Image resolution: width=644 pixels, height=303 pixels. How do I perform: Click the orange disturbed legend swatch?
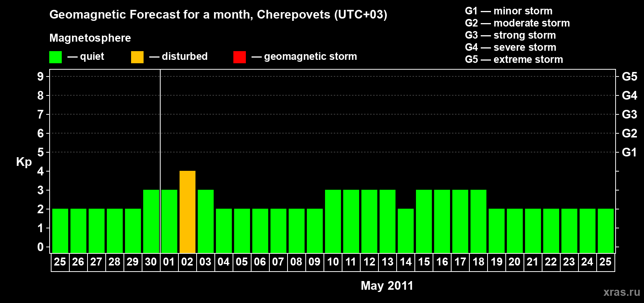pos(137,57)
